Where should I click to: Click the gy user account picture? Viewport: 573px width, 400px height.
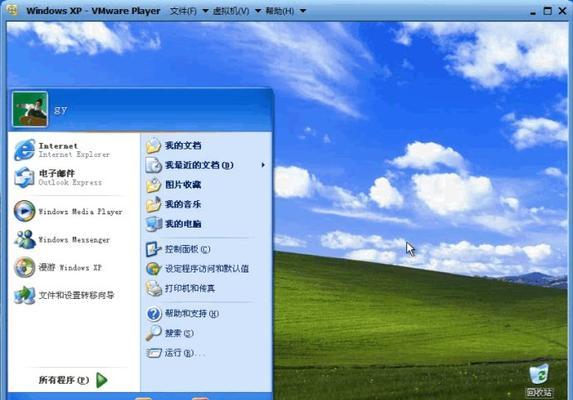coord(30,109)
